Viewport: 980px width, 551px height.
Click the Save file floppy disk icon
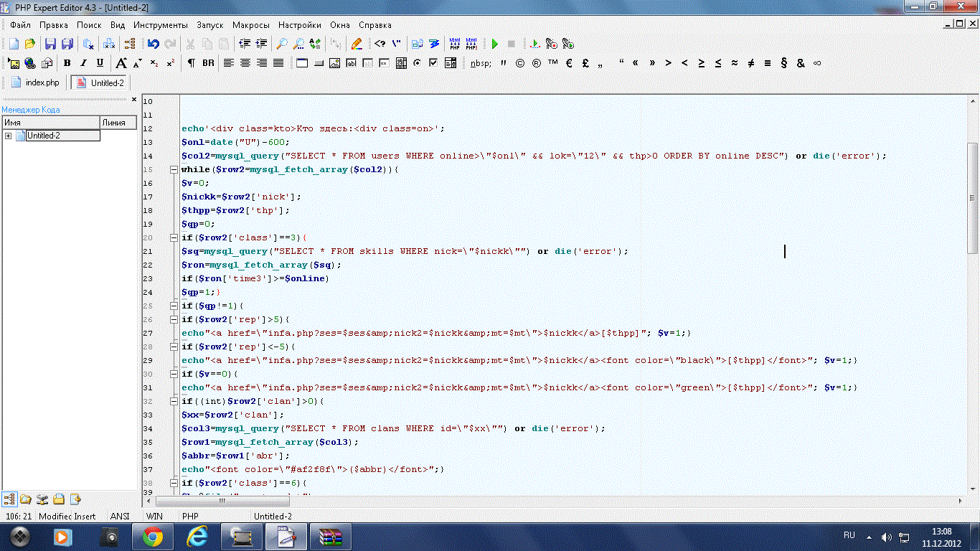pyautogui.click(x=50, y=44)
